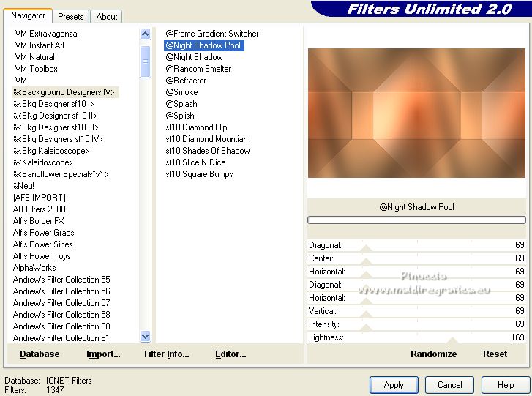Select VM Extravaganza category

coord(46,34)
